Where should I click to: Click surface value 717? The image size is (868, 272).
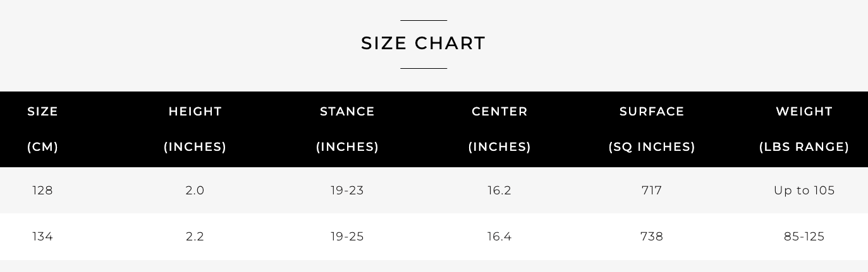pyautogui.click(x=652, y=191)
